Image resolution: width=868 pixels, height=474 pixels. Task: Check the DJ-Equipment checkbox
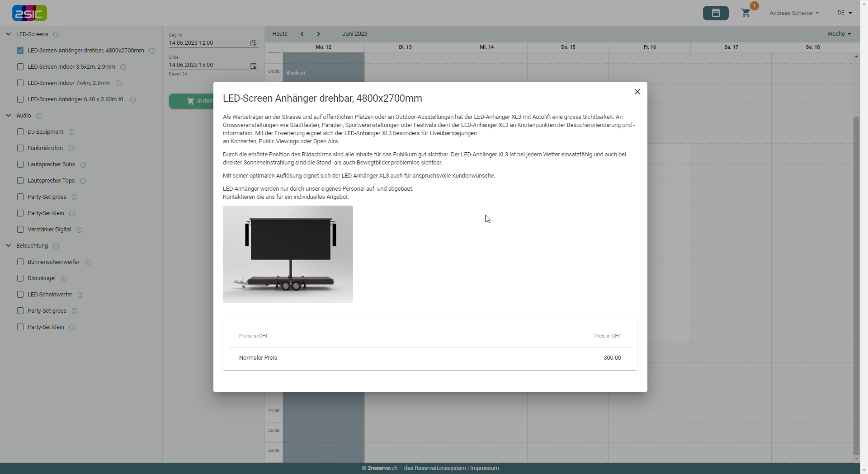point(20,132)
